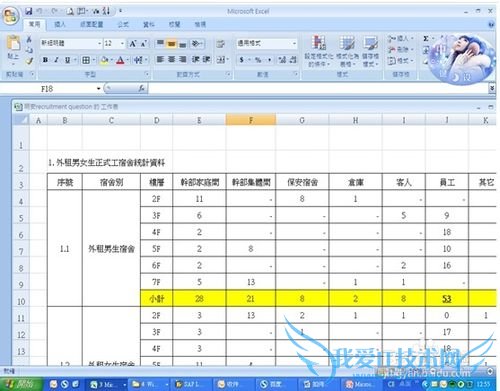500x391 pixels.
Task: Cut selection with the scissors icon
Action: point(29,39)
